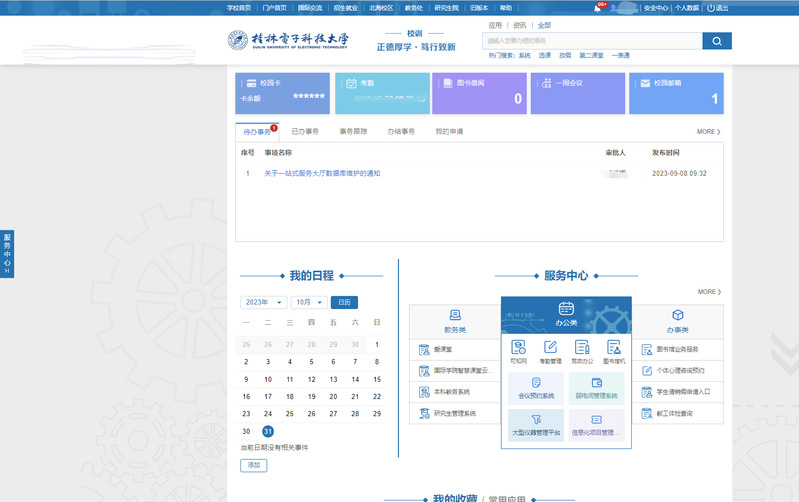Click the 添加 button under calendar
Viewport: 799px width, 502px height.
[253, 465]
